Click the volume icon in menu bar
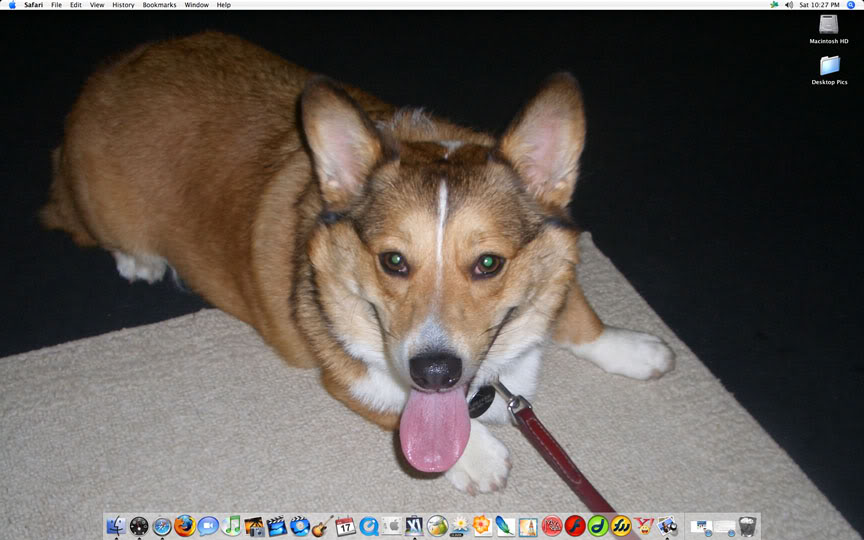Viewport: 864px width, 540px height. (x=789, y=4)
